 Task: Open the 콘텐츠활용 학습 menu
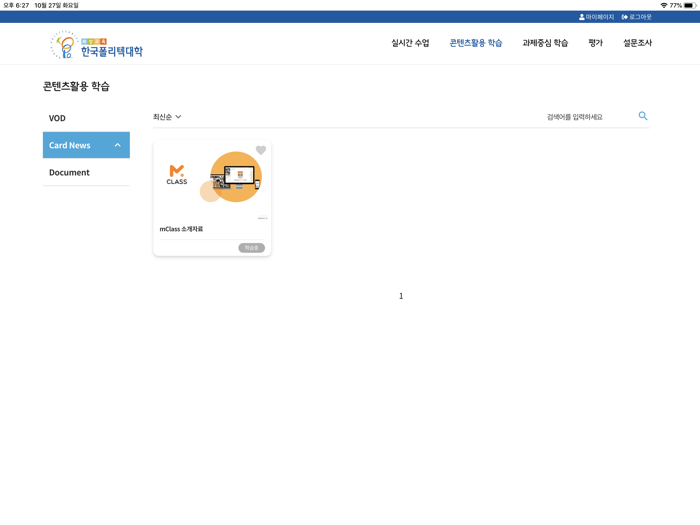pos(476,43)
